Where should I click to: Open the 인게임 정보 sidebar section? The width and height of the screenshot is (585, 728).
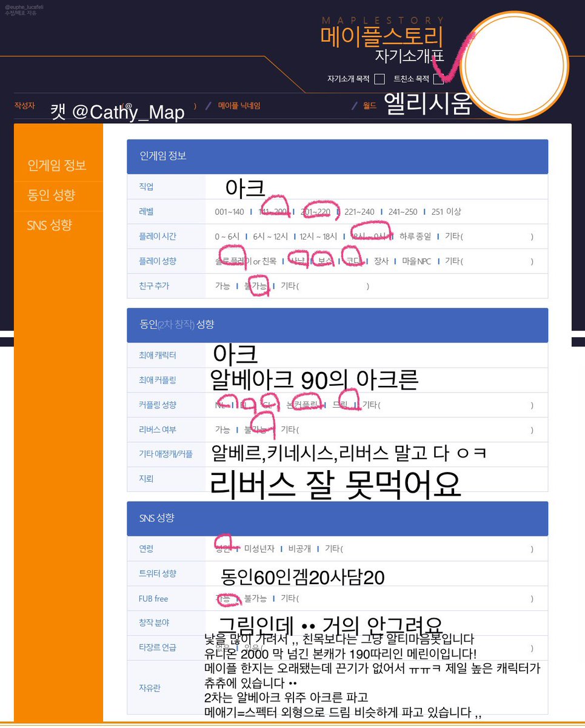click(x=58, y=165)
